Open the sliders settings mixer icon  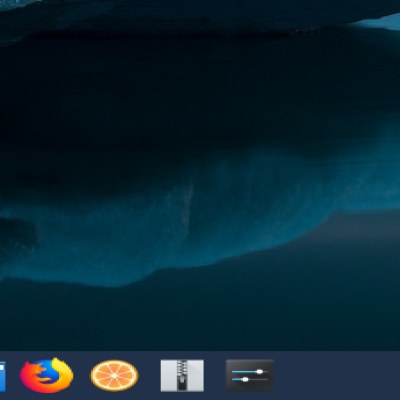point(250,375)
